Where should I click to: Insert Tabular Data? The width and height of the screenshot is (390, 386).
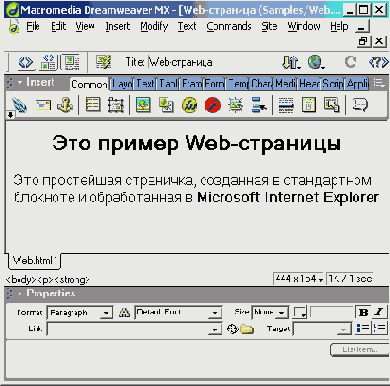332,105
